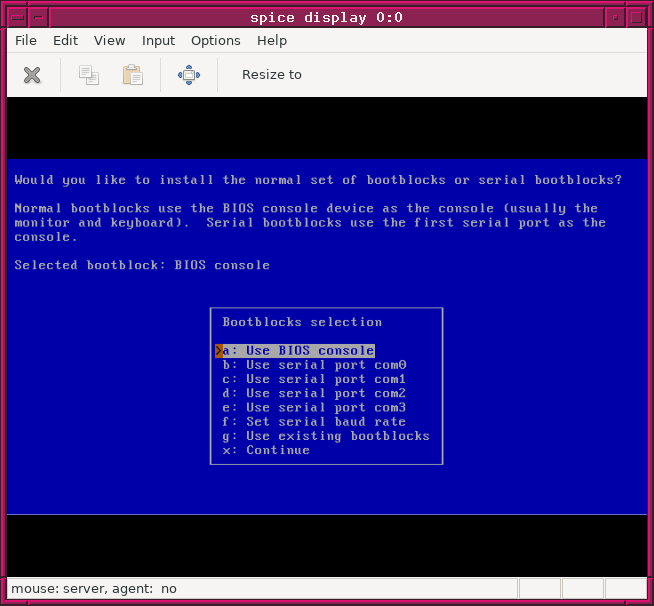
Task: Open the File menu
Action: pyautogui.click(x=26, y=41)
